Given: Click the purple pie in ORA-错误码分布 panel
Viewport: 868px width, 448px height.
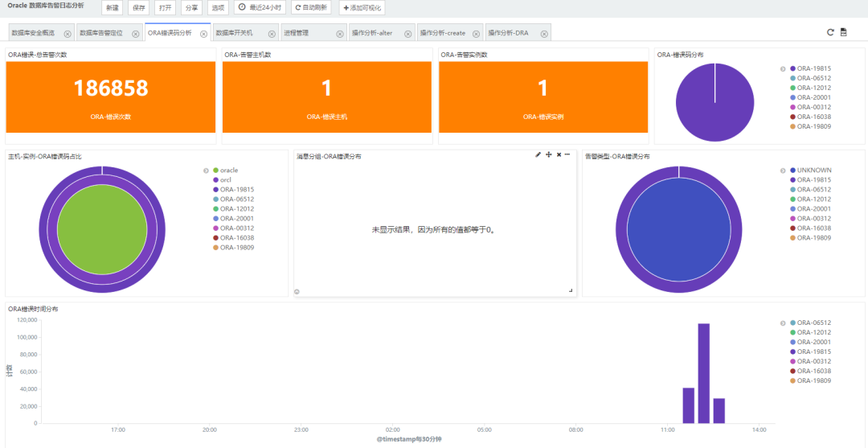Looking at the screenshot, I should pyautogui.click(x=714, y=102).
